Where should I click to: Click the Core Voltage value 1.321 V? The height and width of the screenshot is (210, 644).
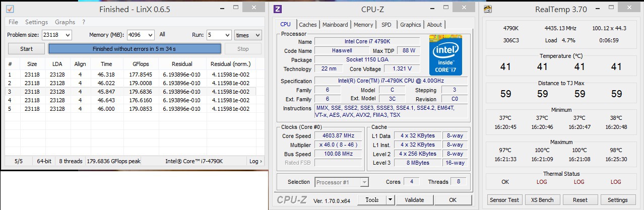click(401, 68)
